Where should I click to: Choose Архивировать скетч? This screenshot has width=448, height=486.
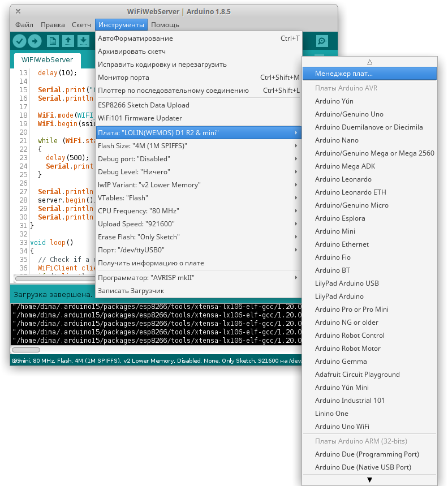point(199,51)
